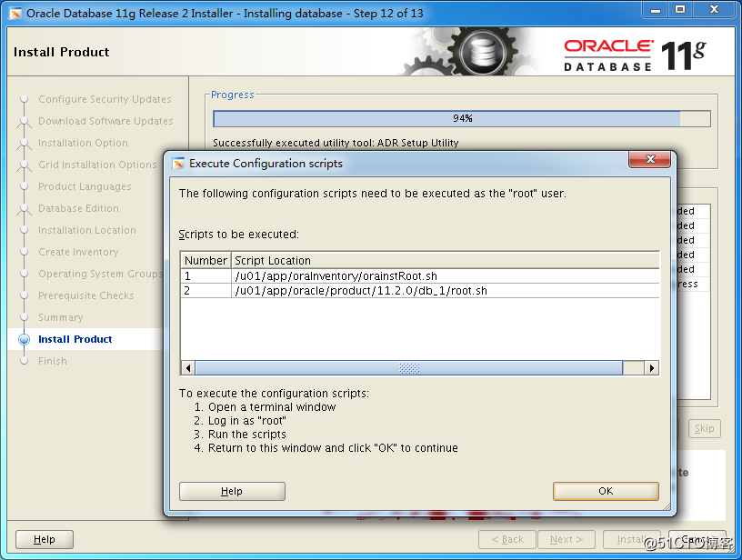
Task: Click the Oracle 11g Database logo
Action: (635, 55)
